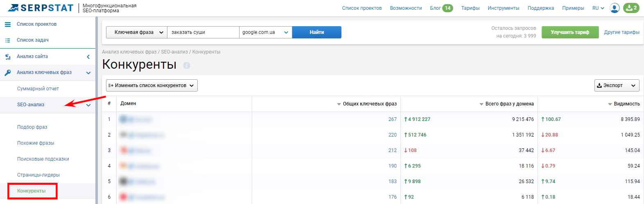Click the key icon for keyword analysis
The image size is (644, 204).
(7, 73)
